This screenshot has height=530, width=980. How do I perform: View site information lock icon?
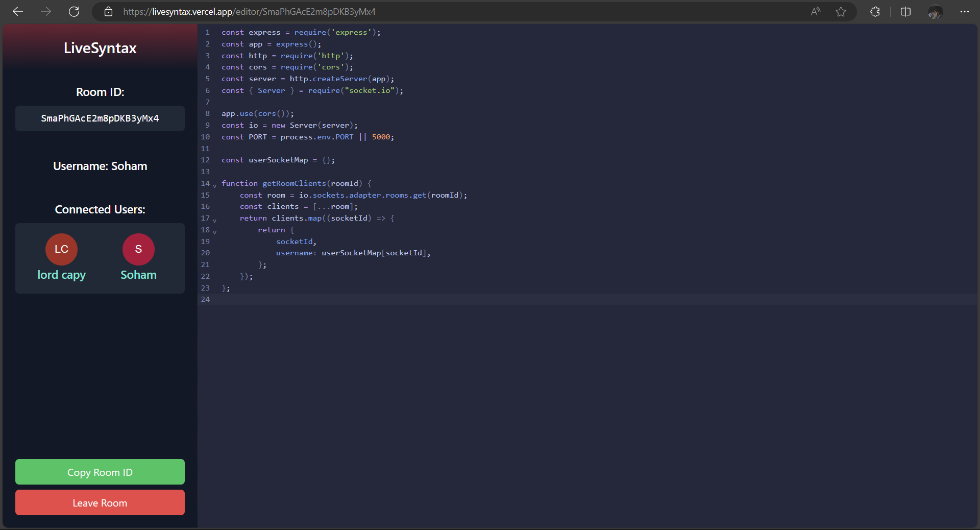(x=108, y=11)
